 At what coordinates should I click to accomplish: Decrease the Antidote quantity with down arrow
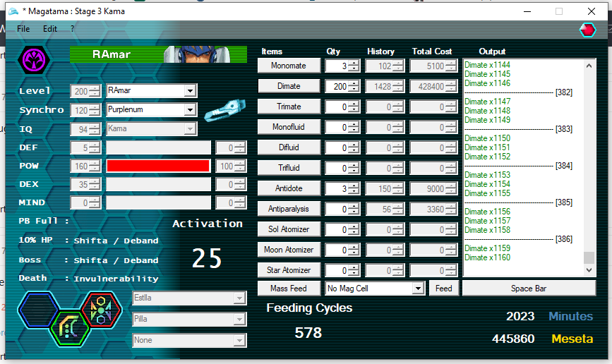tap(354, 192)
